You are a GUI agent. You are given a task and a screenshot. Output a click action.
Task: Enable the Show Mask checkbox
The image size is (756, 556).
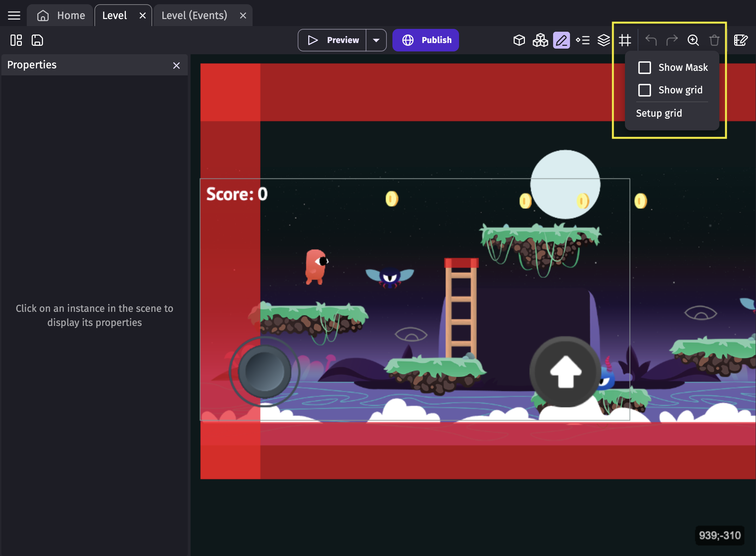(645, 67)
